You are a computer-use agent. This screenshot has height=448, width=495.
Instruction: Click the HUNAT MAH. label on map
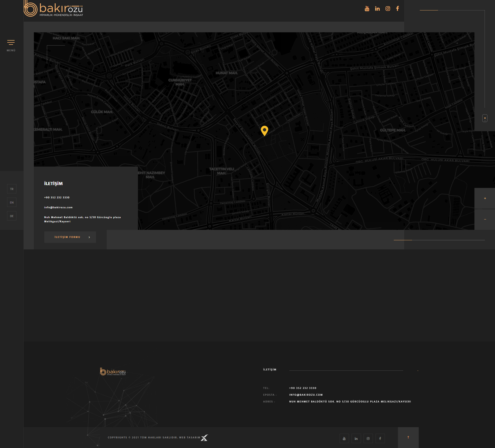pos(227,73)
